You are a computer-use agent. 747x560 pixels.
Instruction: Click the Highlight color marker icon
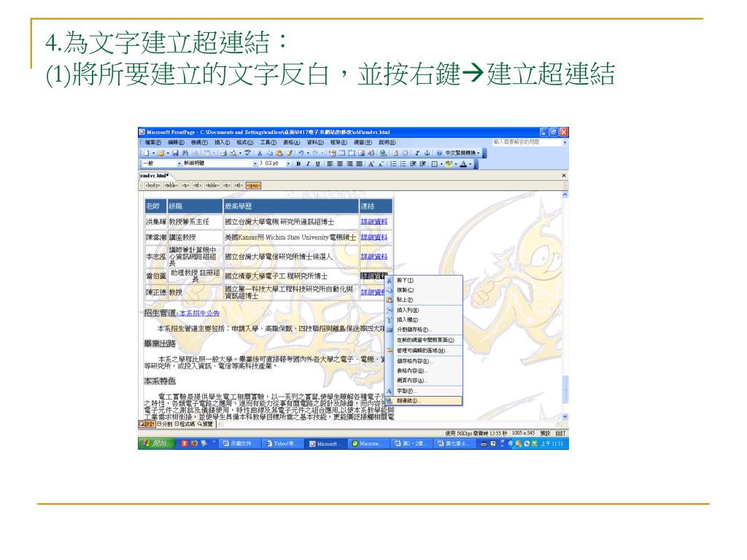tap(449, 164)
